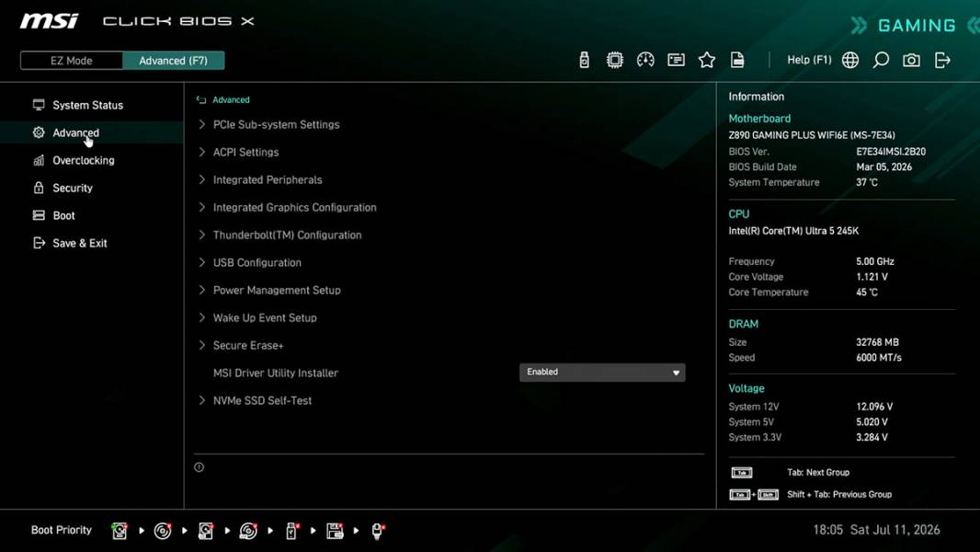980x552 pixels.
Task: Click the BIOS version E7E34IMSI.2B20
Action: click(891, 151)
